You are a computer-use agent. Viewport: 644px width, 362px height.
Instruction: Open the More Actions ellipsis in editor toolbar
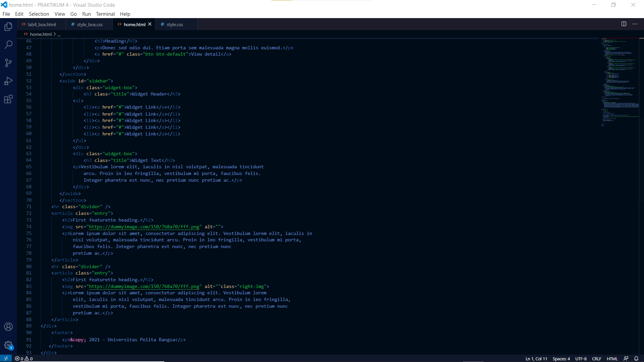point(635,24)
